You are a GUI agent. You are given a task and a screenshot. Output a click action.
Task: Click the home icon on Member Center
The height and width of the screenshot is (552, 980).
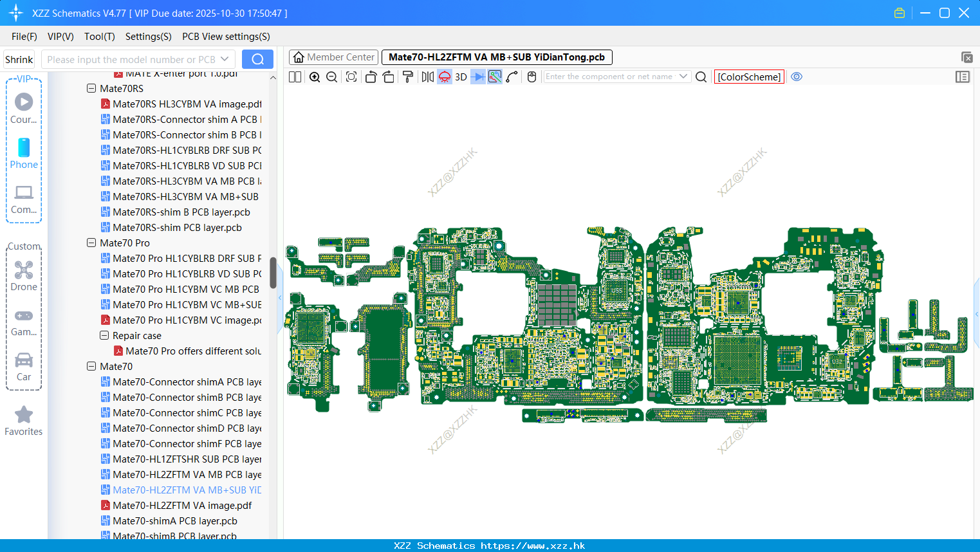pyautogui.click(x=299, y=57)
